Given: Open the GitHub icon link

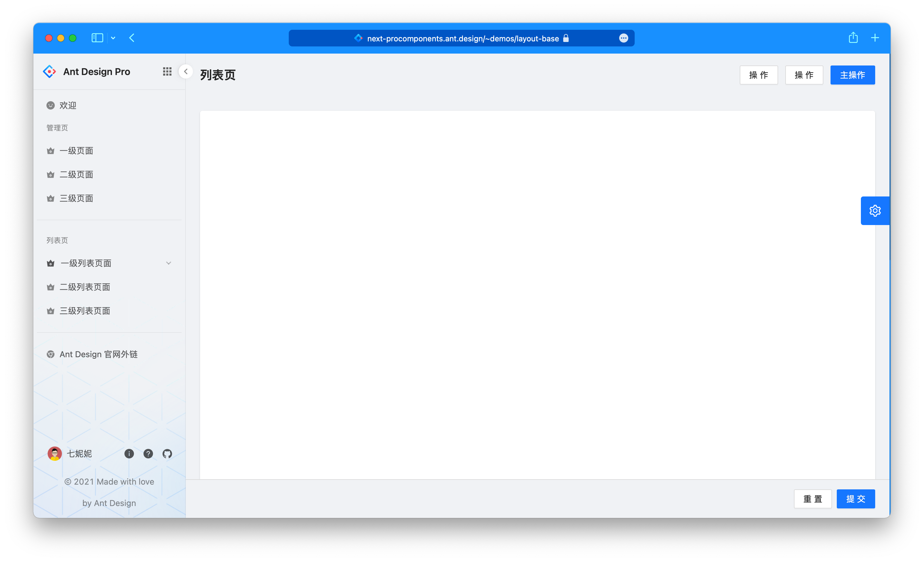Looking at the screenshot, I should pos(167,454).
